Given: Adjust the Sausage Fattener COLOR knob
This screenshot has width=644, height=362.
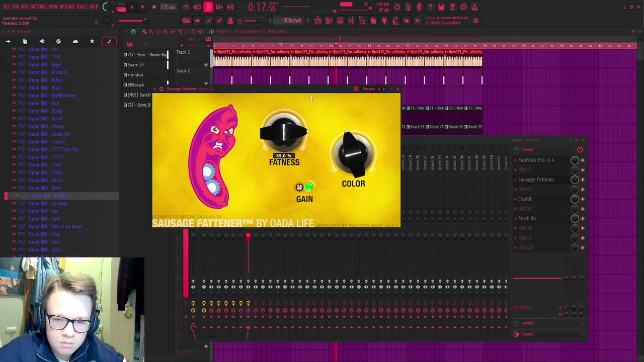Looking at the screenshot, I should coord(353,153).
